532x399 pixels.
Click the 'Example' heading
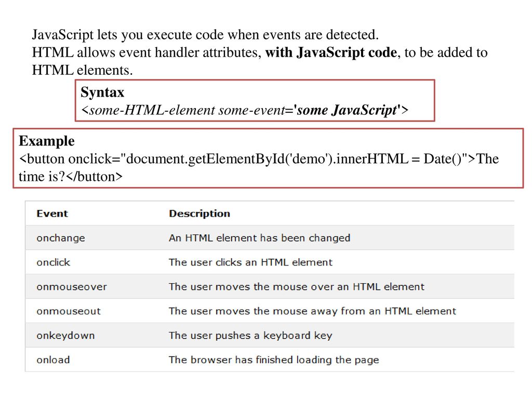pos(46,141)
